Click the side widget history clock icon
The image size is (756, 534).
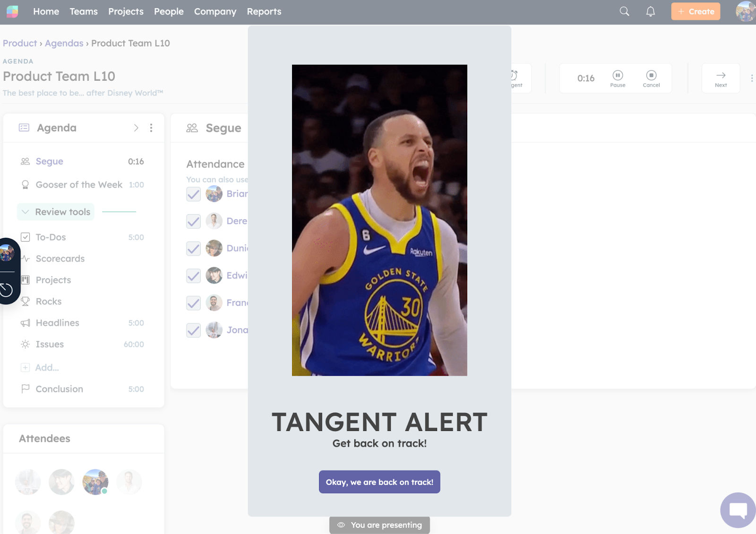pyautogui.click(x=6, y=289)
